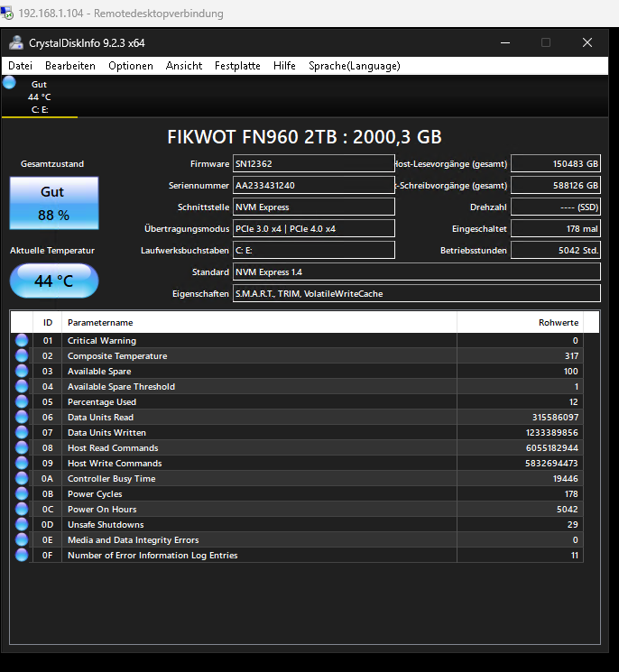Open the Bearbeiten menu
This screenshot has height=672, width=619.
pos(70,66)
